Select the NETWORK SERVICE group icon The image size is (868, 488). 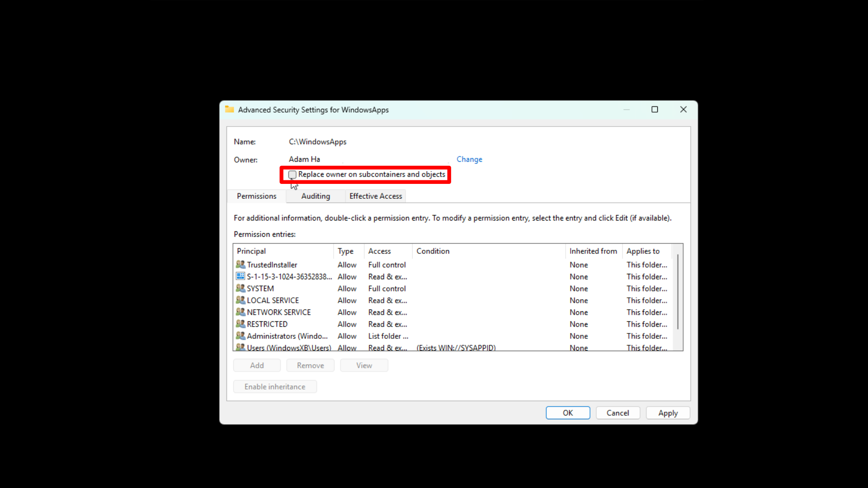240,312
